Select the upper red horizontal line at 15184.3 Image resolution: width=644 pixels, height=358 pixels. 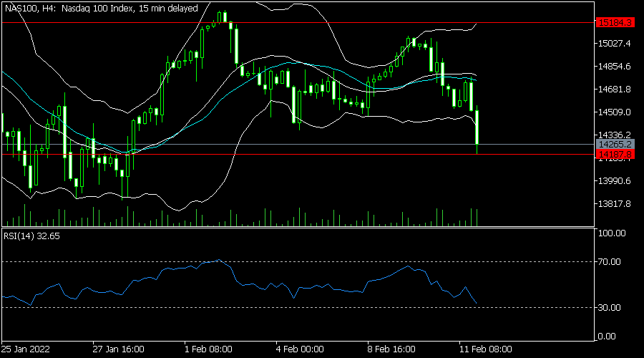tap(298, 23)
